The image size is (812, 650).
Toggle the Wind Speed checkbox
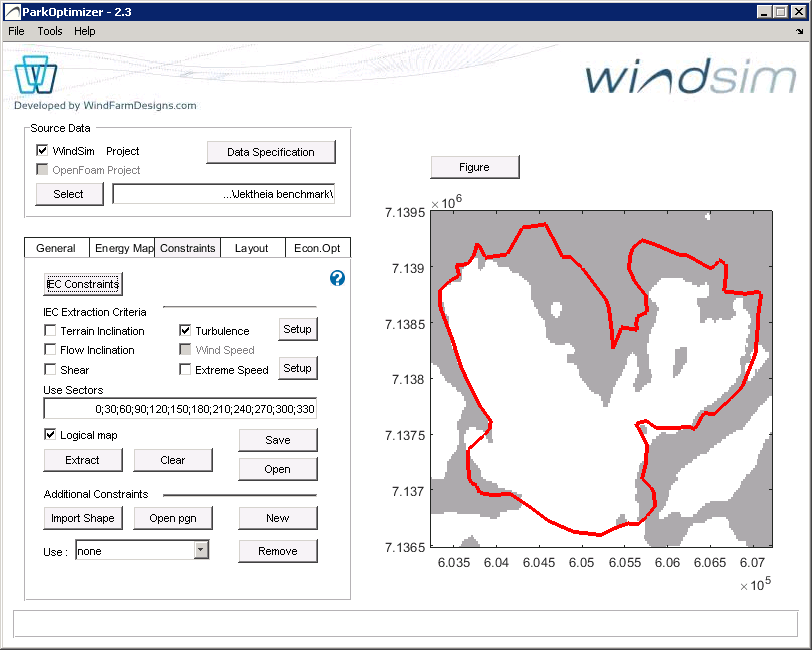[185, 350]
